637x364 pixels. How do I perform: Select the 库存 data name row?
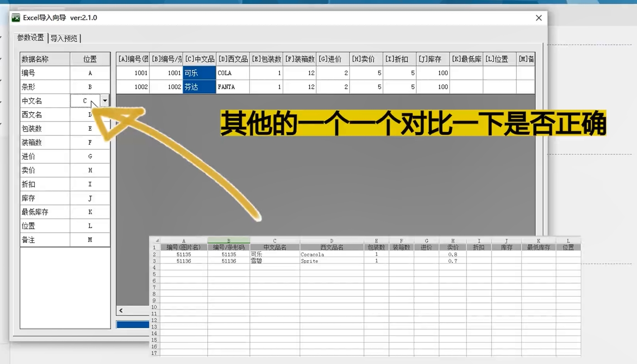point(45,198)
